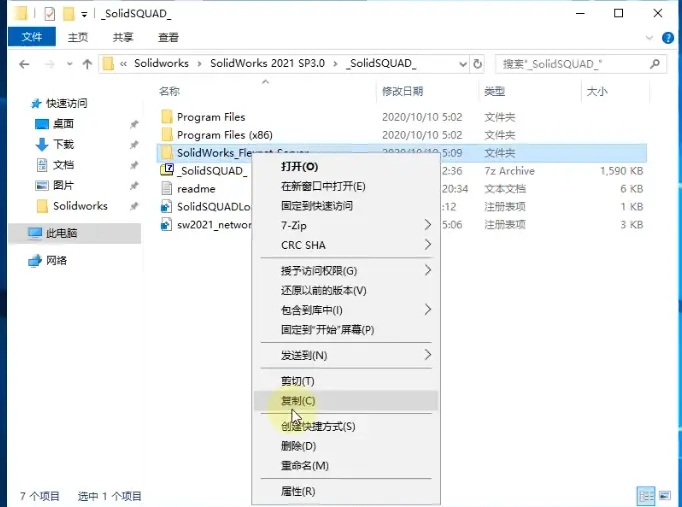Expand the 发送到(N) submenu
The width and height of the screenshot is (682, 507).
(x=346, y=355)
